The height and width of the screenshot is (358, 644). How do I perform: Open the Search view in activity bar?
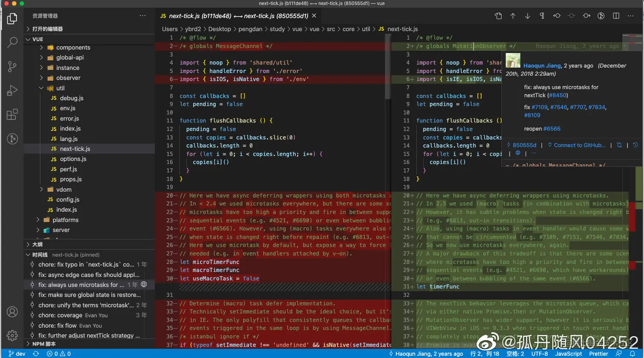[12, 42]
